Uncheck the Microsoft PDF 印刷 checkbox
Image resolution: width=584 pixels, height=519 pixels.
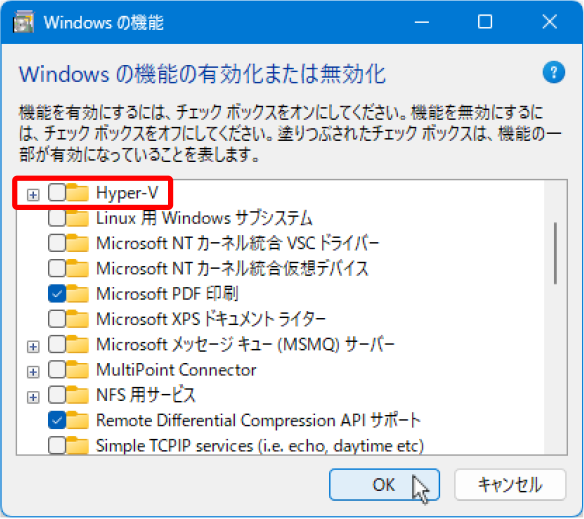[x=57, y=294]
